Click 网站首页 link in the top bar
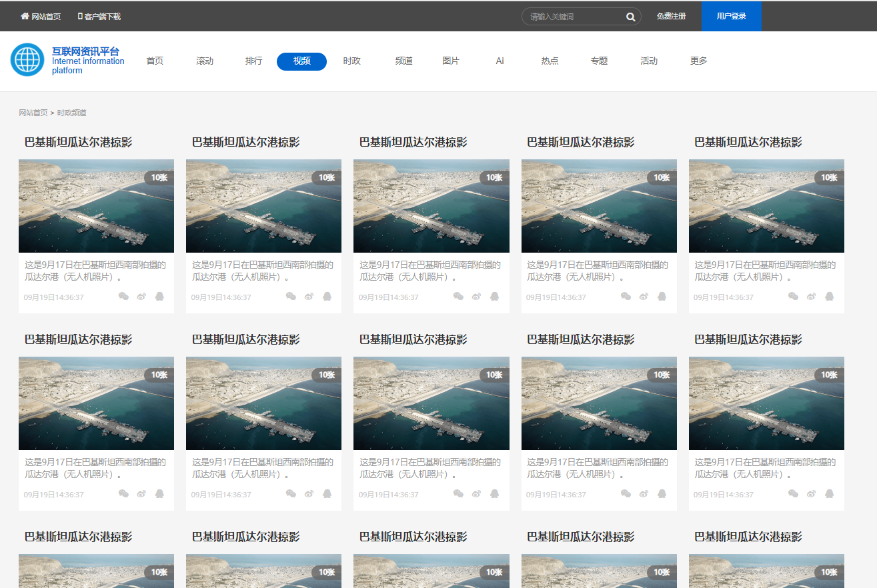This screenshot has height=588, width=877. [x=46, y=17]
